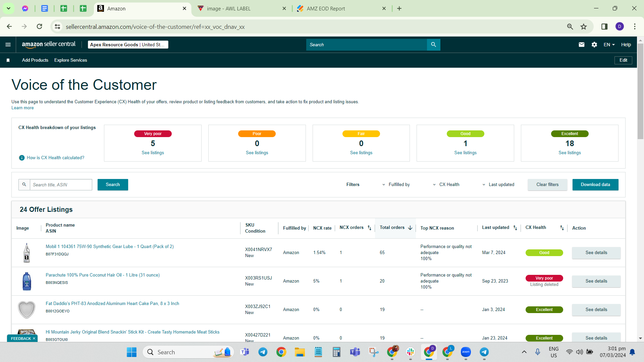Open Explore Services in the navigation bar
The height and width of the screenshot is (362, 644).
click(71, 60)
